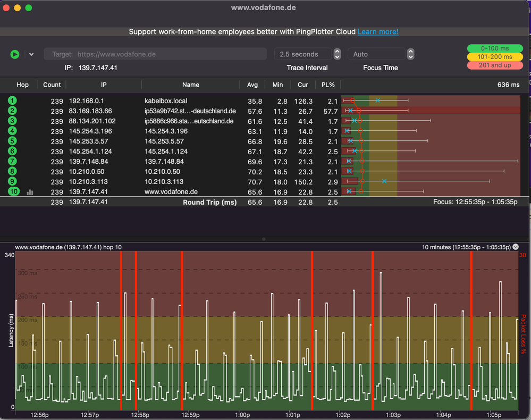Select hop 10 green circle icon
Viewport: 531px width, 420px height.
coord(13,191)
